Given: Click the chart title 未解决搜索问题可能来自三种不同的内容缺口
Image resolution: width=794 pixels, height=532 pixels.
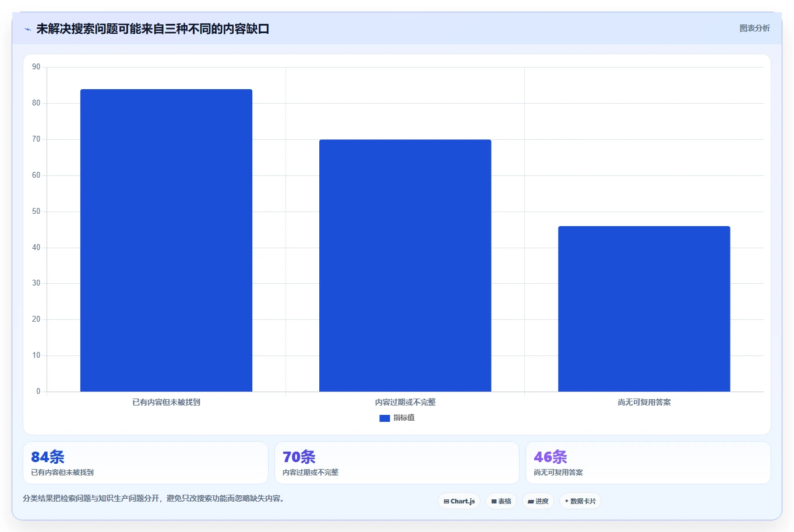Looking at the screenshot, I should (153, 29).
